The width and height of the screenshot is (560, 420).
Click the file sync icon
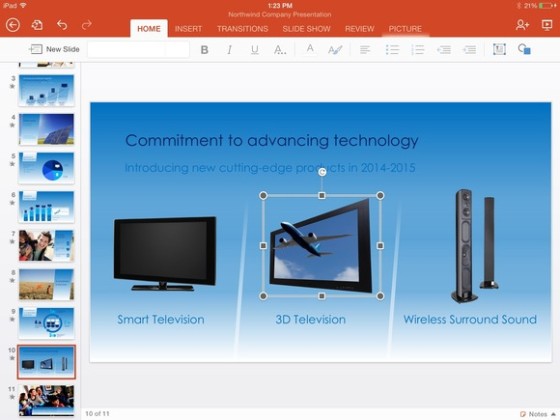37,25
